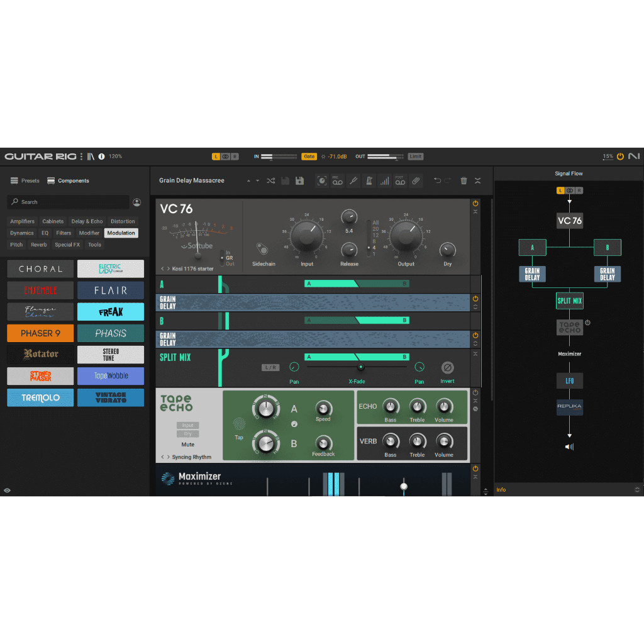Screen dimensions: 644x644
Task: Collapse the Maximizer component
Action: pyautogui.click(x=475, y=477)
